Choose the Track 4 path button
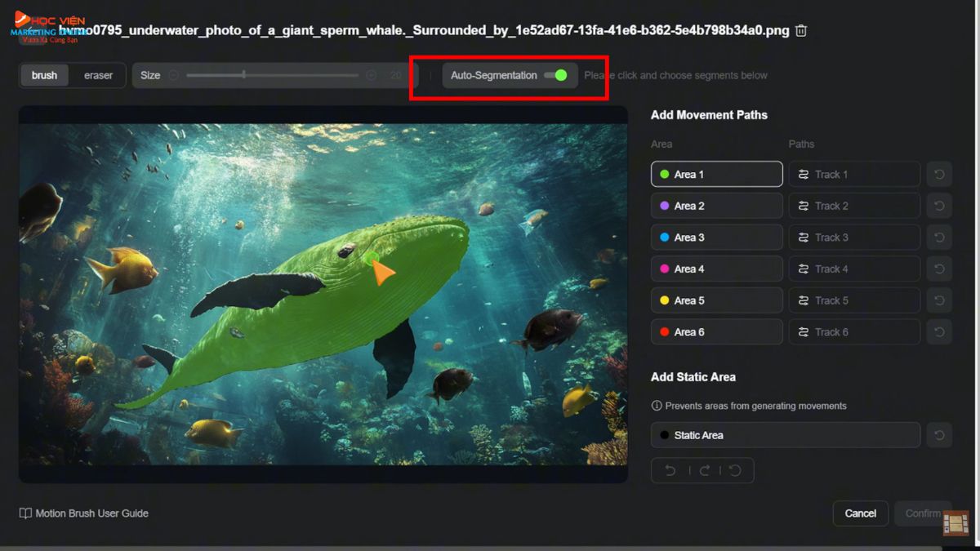The image size is (980, 551). [854, 269]
